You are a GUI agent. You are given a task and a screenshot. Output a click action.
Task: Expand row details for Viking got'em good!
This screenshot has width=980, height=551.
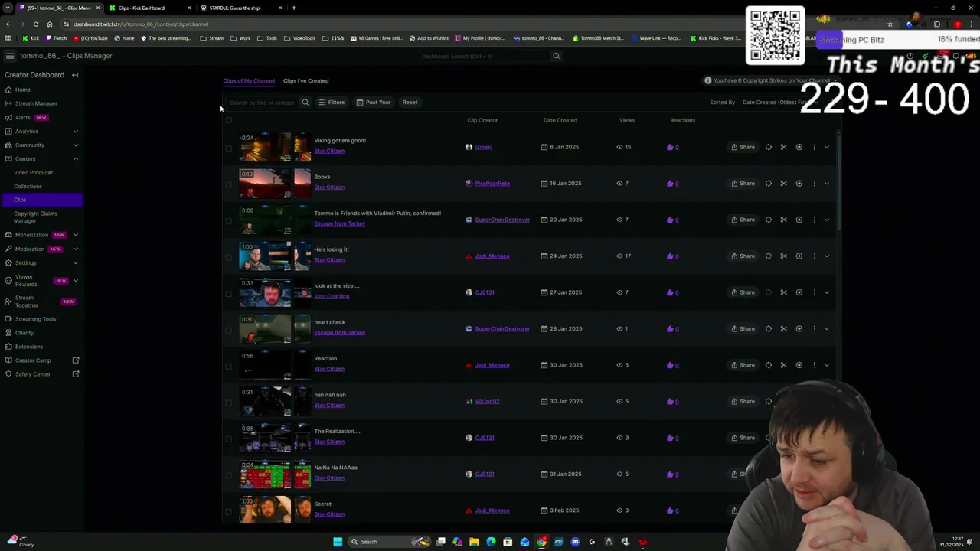[x=827, y=147]
